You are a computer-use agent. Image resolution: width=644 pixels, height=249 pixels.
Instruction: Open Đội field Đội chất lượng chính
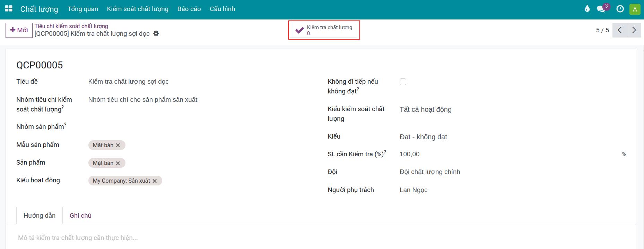[513, 172]
